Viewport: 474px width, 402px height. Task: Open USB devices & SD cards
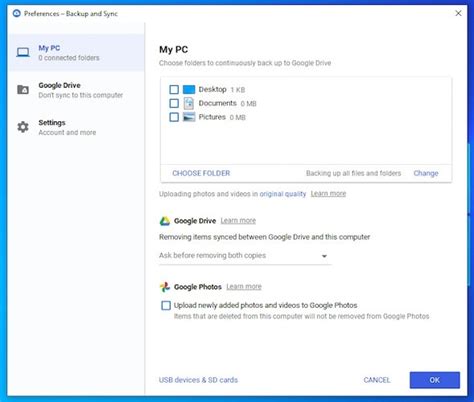198,380
